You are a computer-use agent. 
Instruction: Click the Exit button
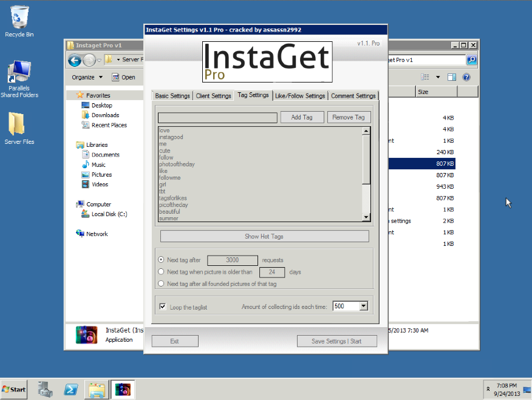175,341
